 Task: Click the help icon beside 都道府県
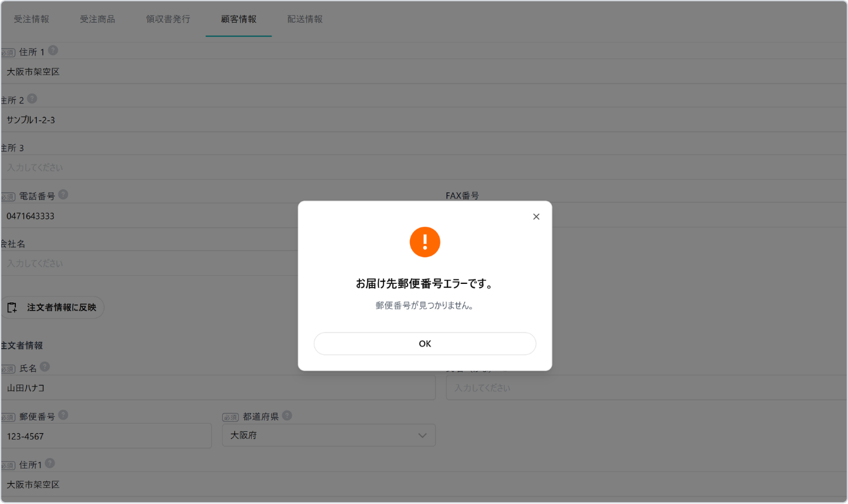tap(287, 415)
